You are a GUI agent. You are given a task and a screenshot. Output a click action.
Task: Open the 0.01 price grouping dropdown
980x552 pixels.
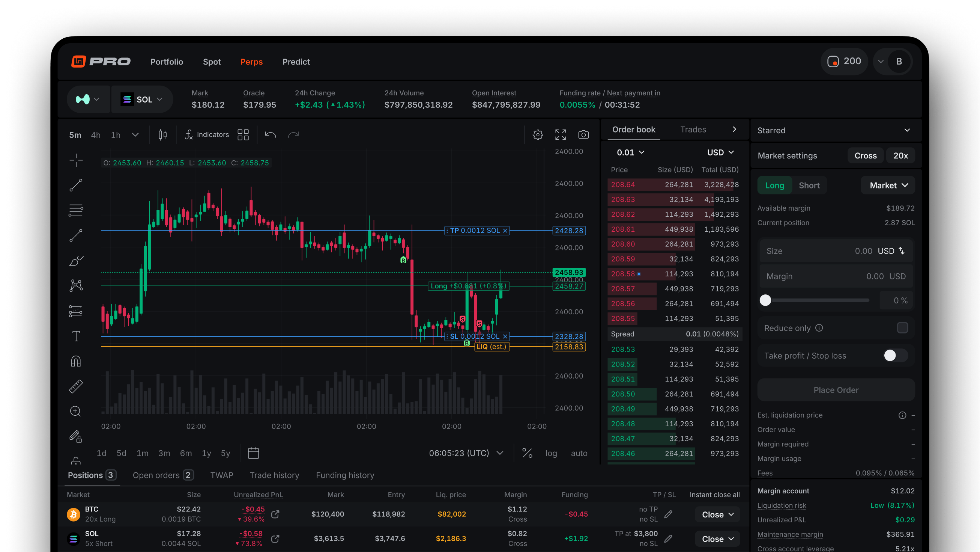click(630, 153)
